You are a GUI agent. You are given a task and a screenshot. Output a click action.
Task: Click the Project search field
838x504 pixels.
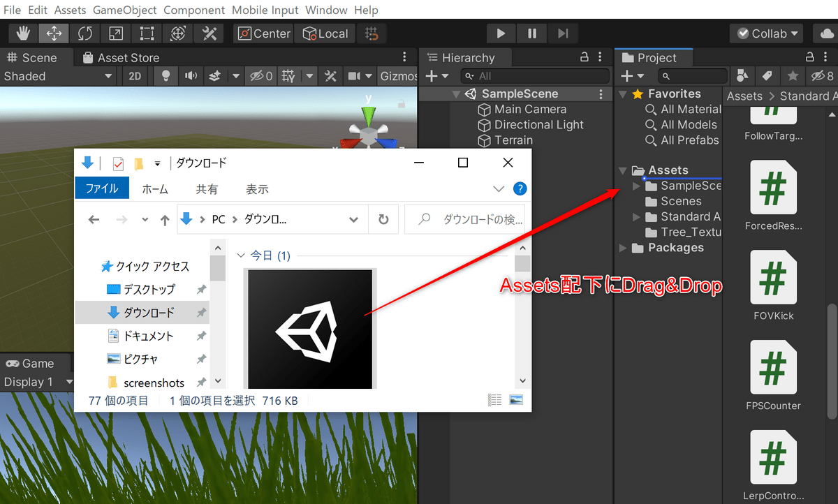tap(692, 76)
